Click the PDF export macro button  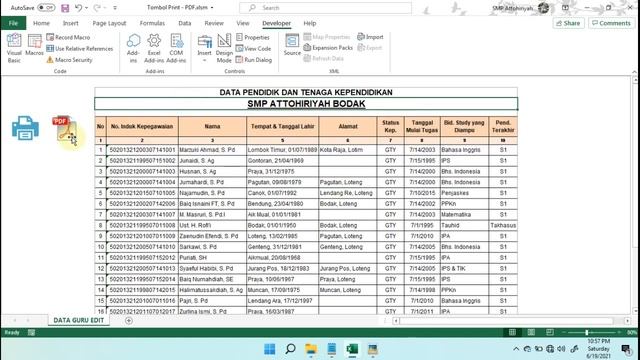[x=64, y=129]
